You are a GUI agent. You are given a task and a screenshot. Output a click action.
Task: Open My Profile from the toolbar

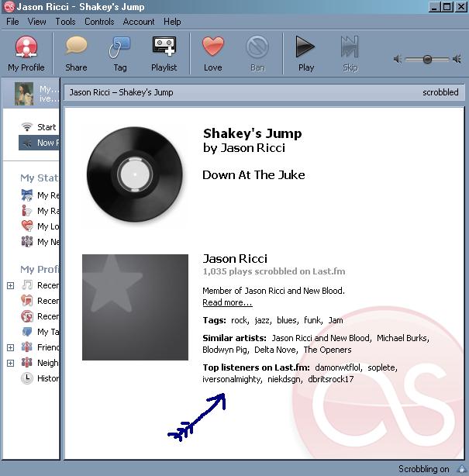[x=26, y=53]
